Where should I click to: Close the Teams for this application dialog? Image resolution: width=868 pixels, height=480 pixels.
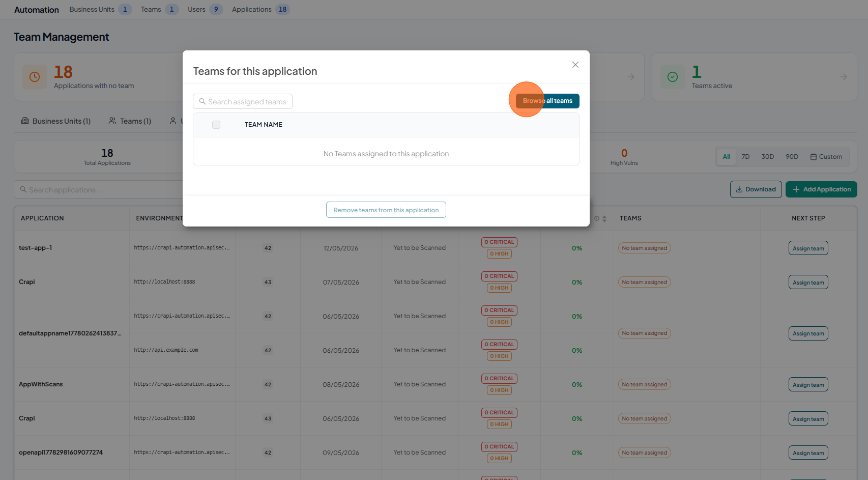575,65
